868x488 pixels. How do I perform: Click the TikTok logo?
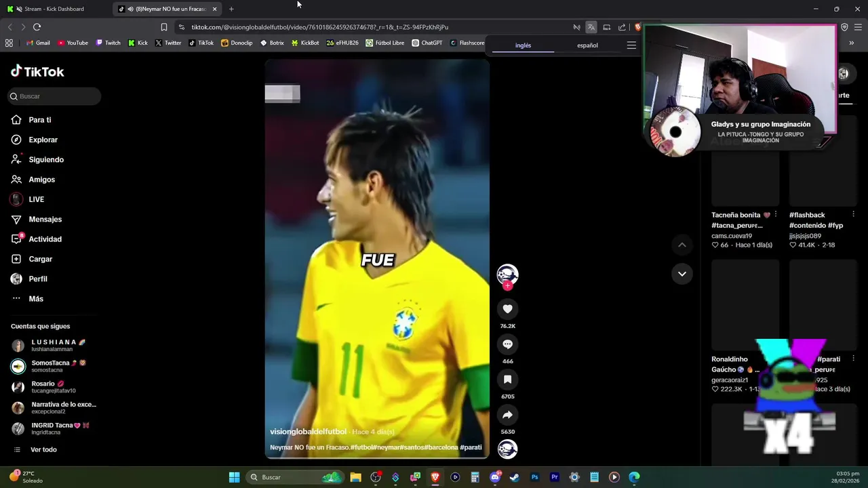pyautogui.click(x=37, y=71)
